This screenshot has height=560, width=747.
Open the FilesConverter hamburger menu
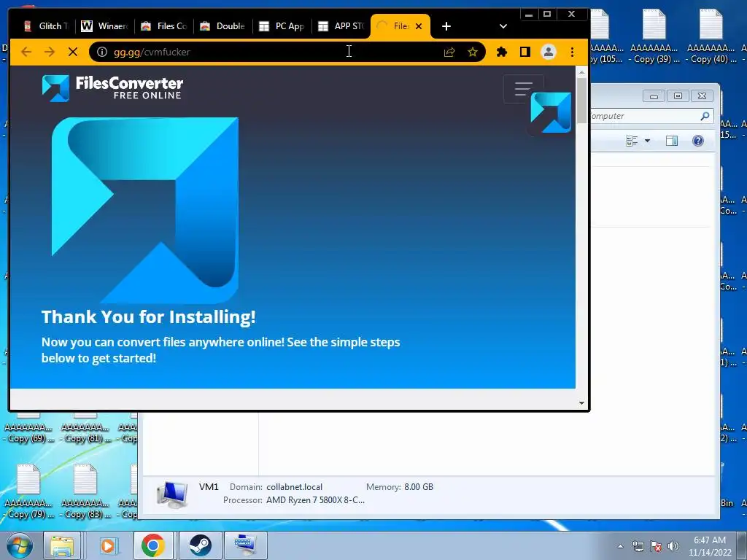(524, 88)
